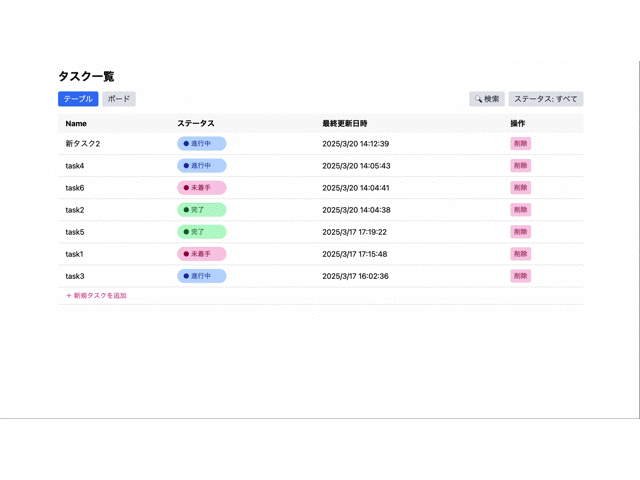Open the ステータス: すべて filter dropdown

(x=546, y=99)
